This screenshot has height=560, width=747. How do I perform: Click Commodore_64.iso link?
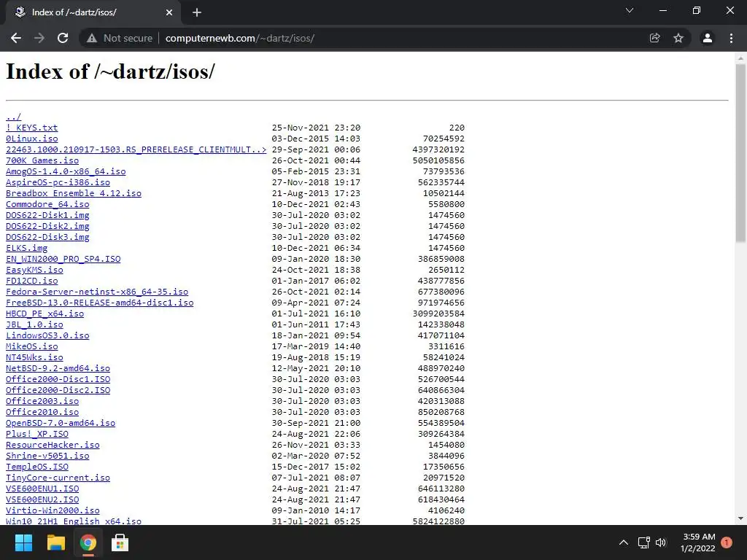47,204
